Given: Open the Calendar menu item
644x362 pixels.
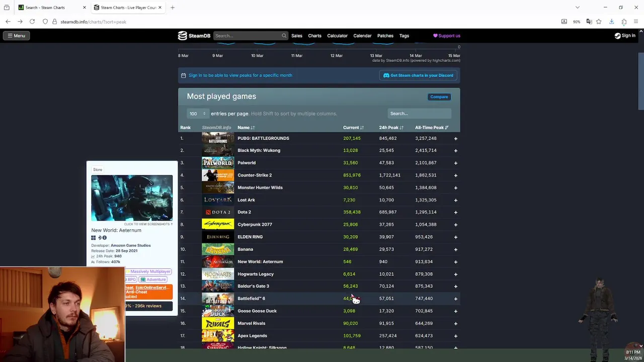Looking at the screenshot, I should click(362, 36).
